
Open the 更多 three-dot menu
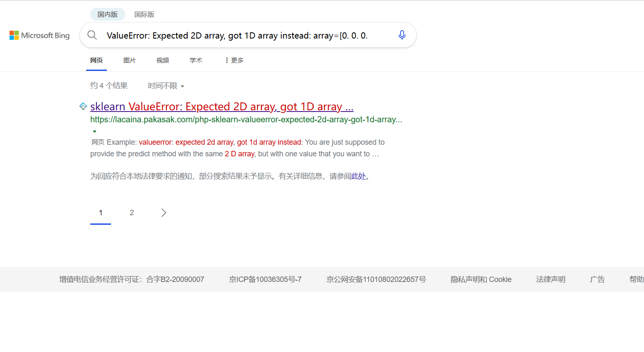click(x=234, y=60)
